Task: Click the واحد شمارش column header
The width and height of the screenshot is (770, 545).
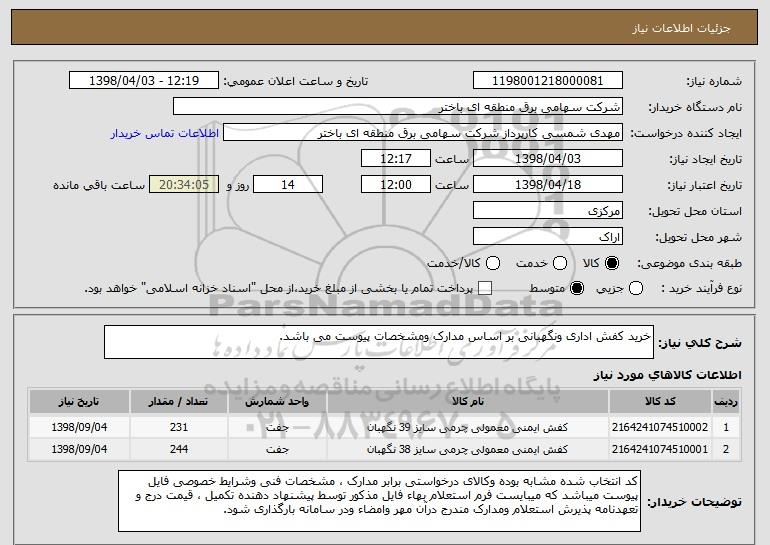Action: (x=277, y=402)
